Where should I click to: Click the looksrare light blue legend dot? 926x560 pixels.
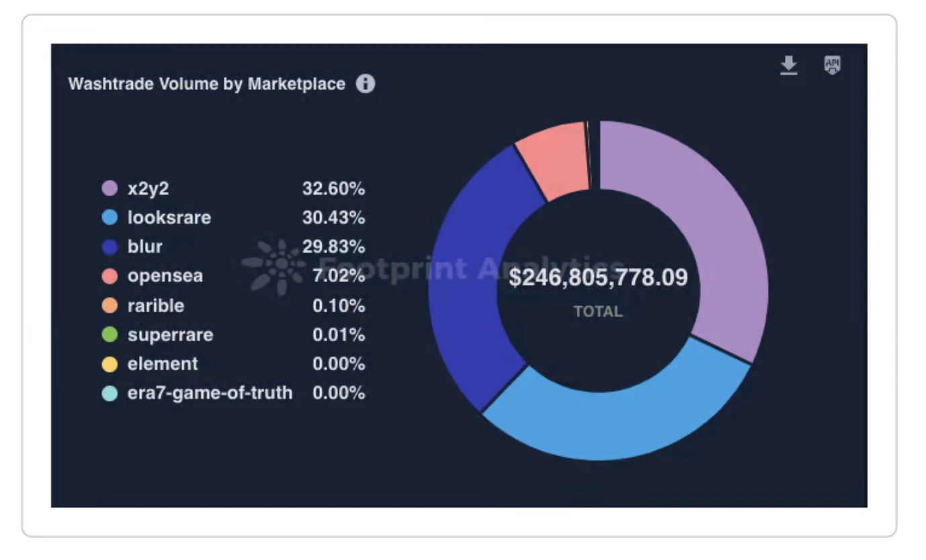click(x=110, y=218)
